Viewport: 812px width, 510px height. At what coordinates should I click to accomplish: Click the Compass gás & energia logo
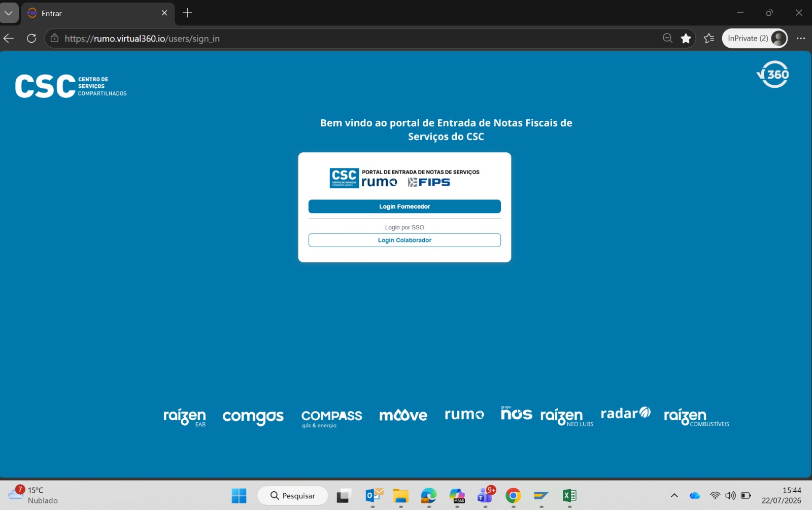click(x=331, y=418)
